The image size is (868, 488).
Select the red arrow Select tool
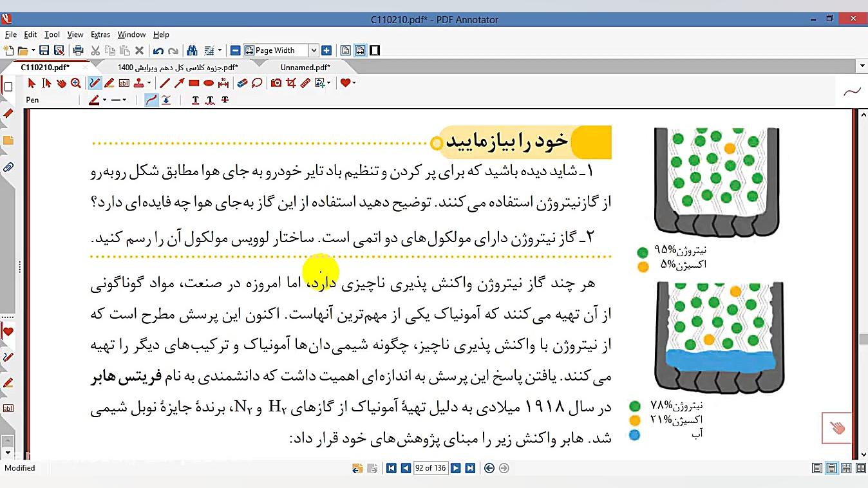32,83
